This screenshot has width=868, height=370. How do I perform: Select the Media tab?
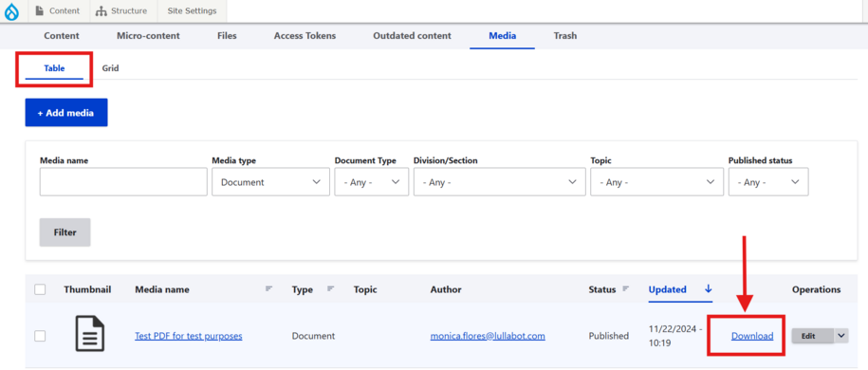[502, 35]
